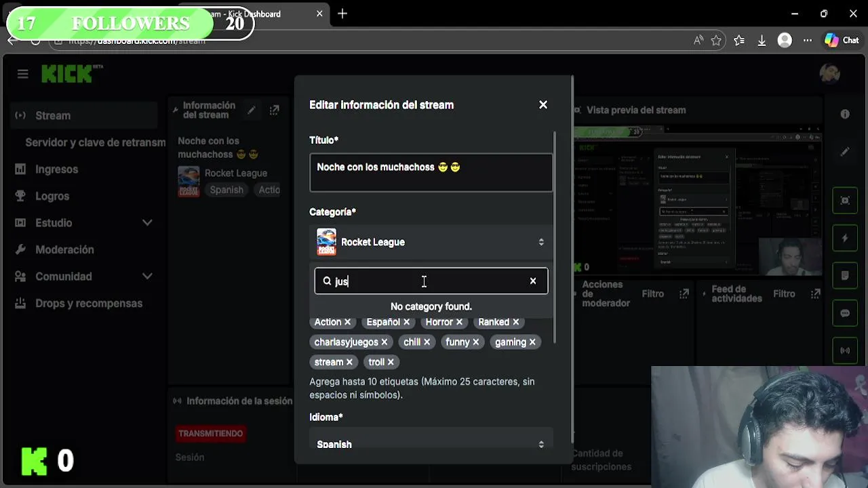Open the user avatar in the Kick header
Screen dimensions: 868x488
click(x=829, y=73)
